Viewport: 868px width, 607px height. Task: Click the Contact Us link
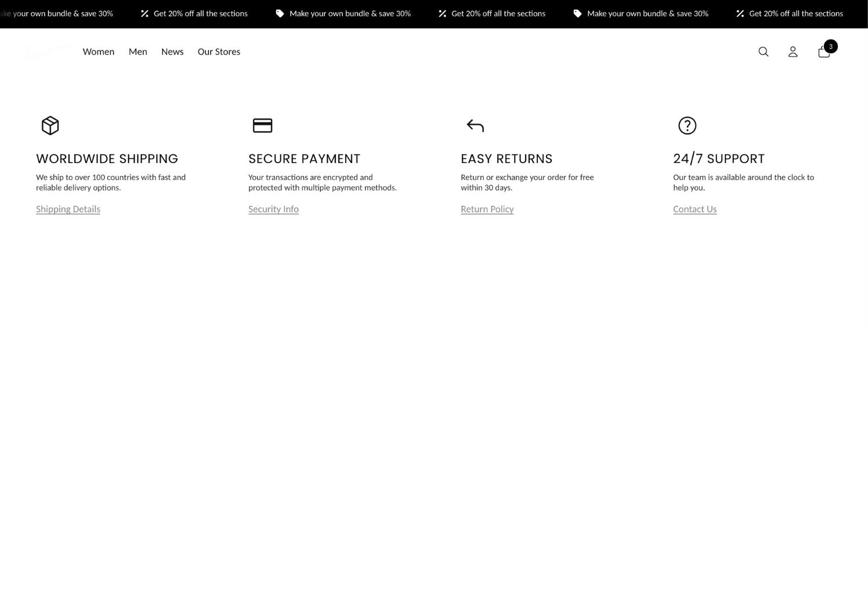pyautogui.click(x=695, y=208)
